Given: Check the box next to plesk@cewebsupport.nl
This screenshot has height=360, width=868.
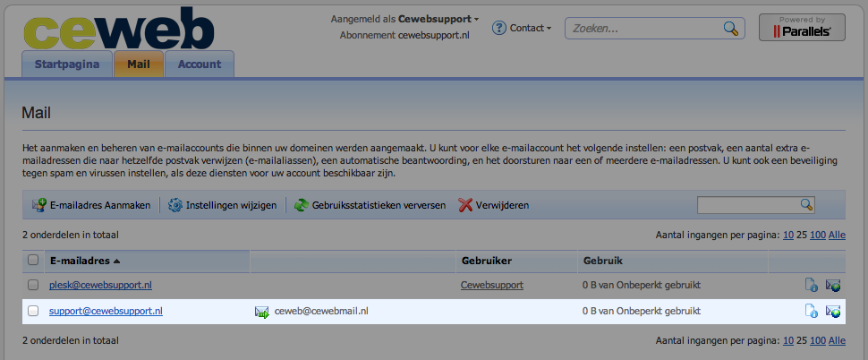Looking at the screenshot, I should click(x=33, y=286).
